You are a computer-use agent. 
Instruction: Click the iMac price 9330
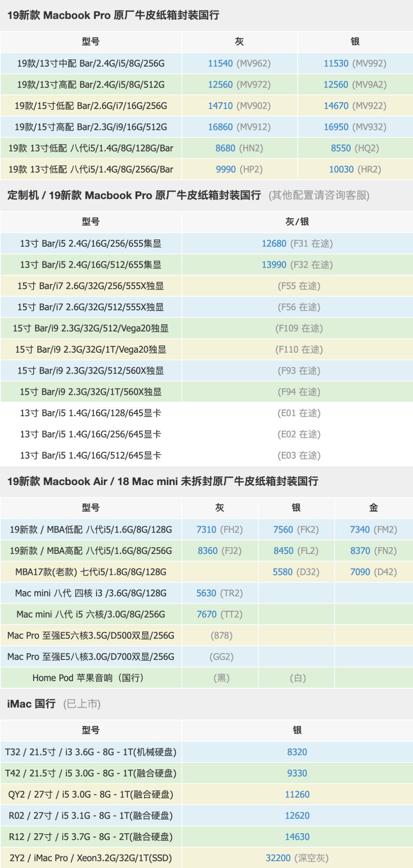[x=297, y=774]
